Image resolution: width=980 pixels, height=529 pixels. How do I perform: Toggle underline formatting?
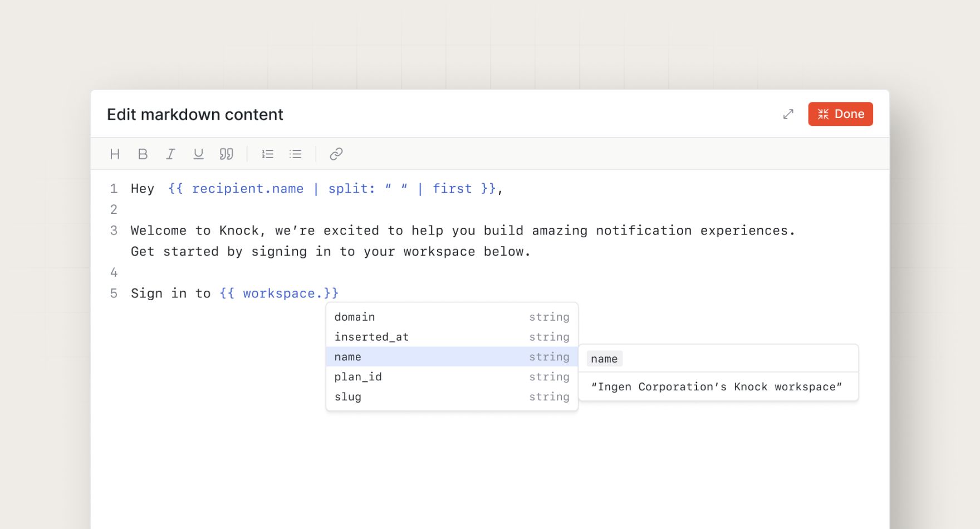click(199, 154)
